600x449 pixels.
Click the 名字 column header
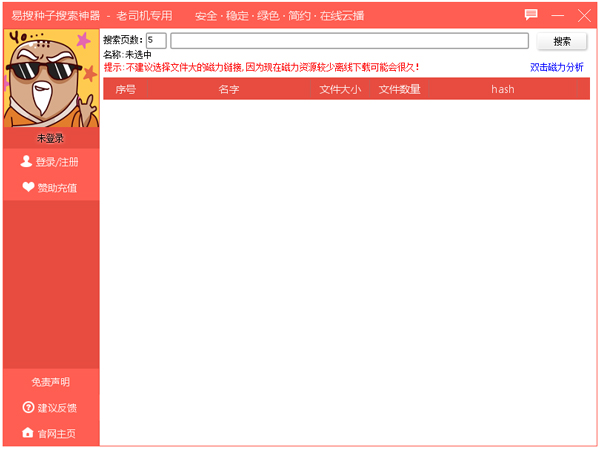229,89
